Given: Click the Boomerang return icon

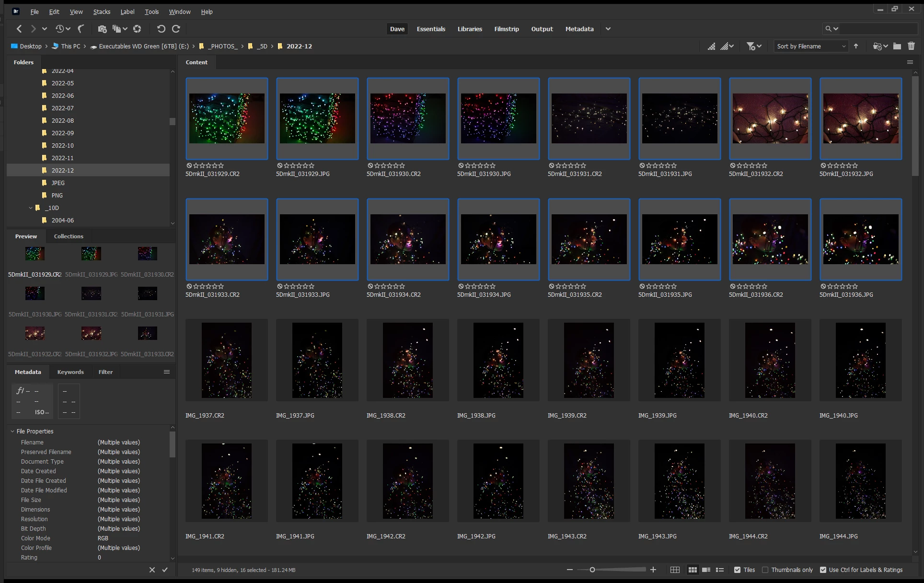Looking at the screenshot, I should click(81, 29).
